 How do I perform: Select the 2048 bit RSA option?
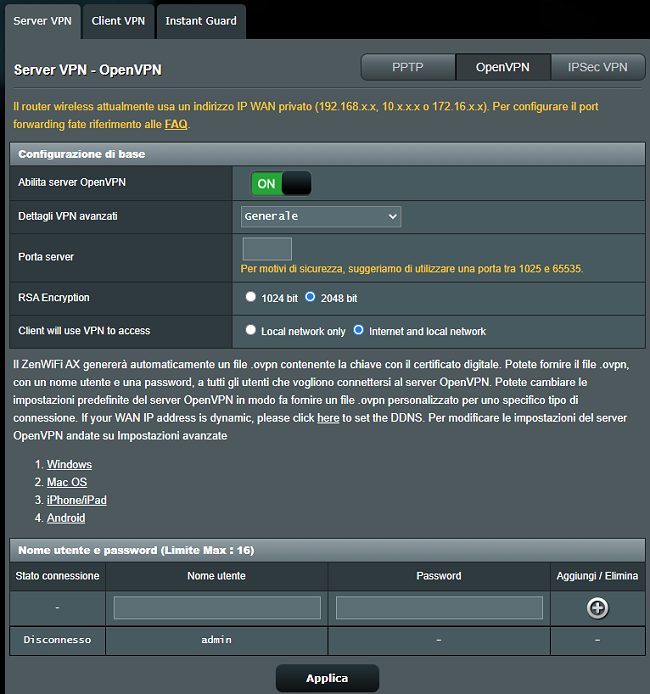pos(310,298)
